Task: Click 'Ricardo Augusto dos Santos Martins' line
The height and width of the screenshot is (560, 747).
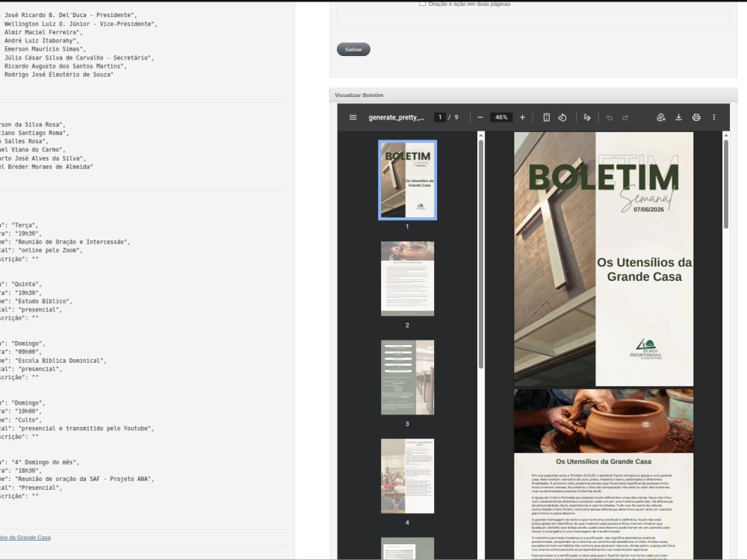Action: tap(65, 66)
